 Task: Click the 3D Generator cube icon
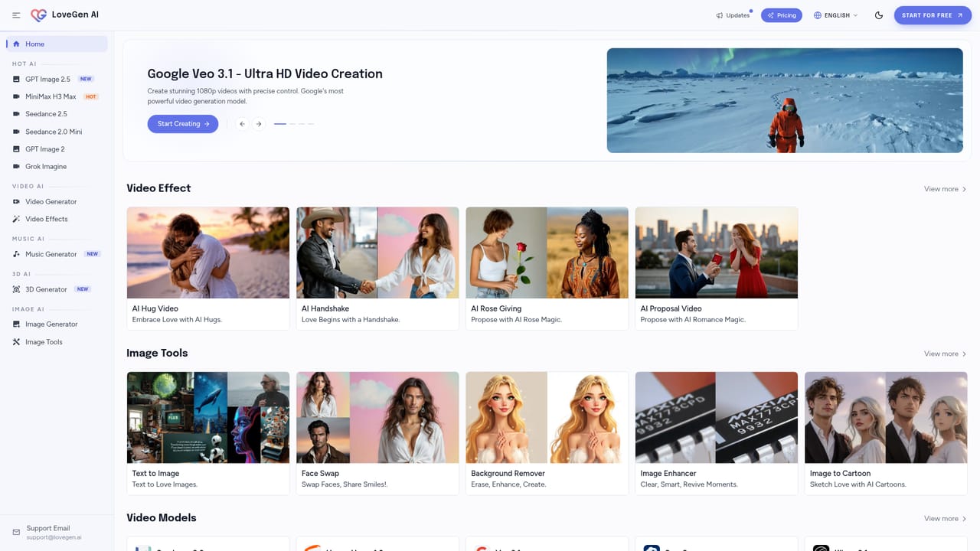pyautogui.click(x=17, y=289)
